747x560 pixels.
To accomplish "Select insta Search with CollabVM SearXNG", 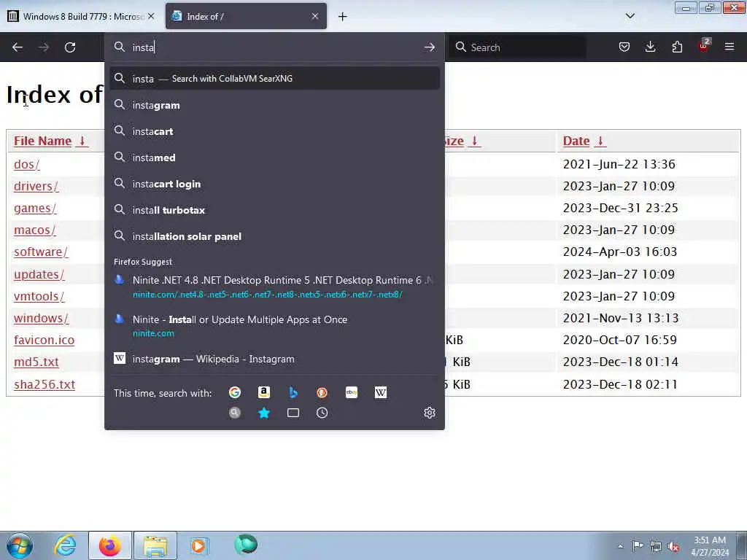I will pyautogui.click(x=274, y=79).
